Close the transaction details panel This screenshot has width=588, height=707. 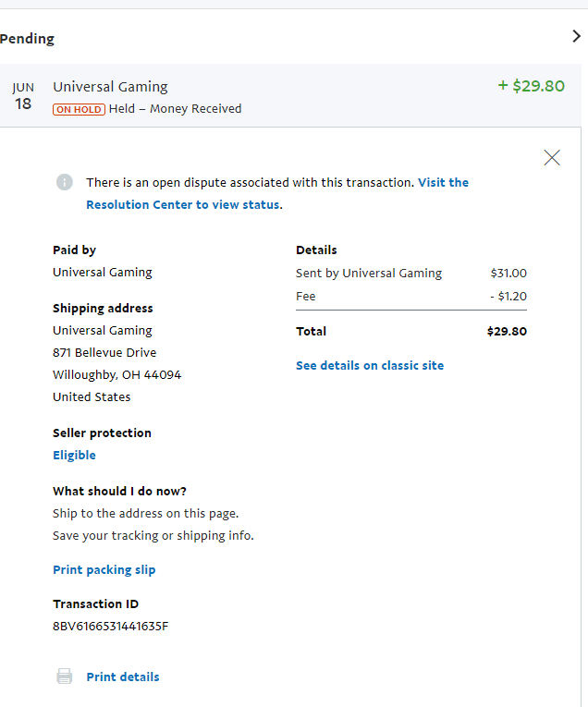coord(552,158)
